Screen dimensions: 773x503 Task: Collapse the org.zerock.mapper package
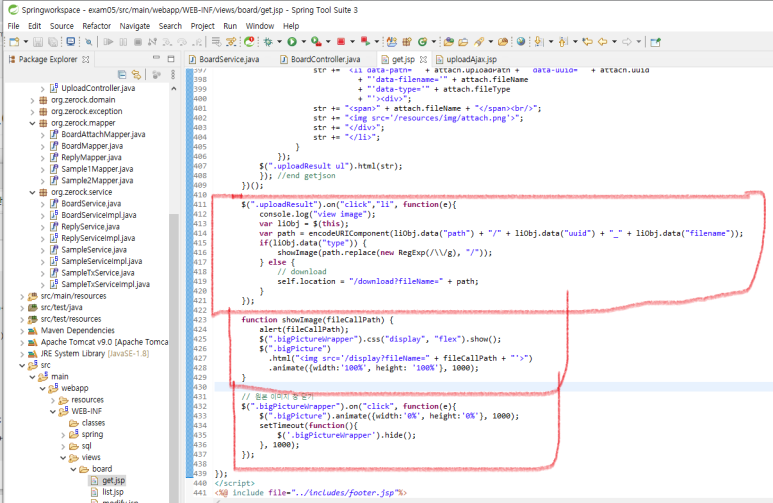click(32, 123)
